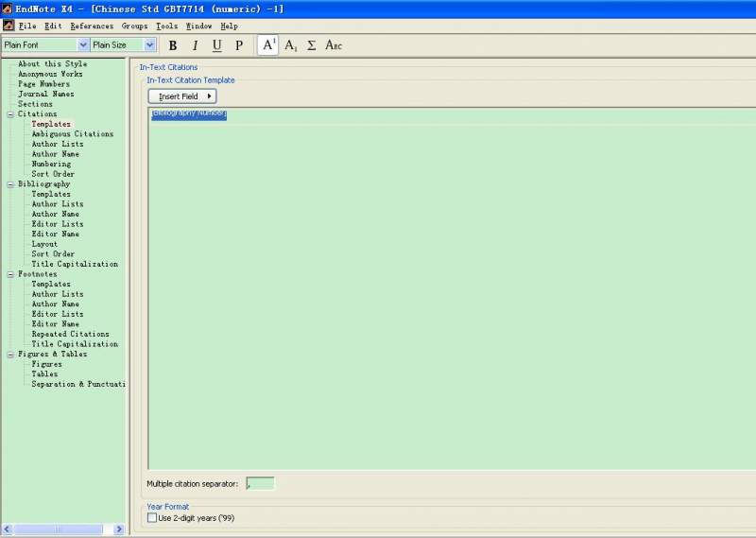756x538 pixels.
Task: Toggle Italic formatting button
Action: click(195, 45)
